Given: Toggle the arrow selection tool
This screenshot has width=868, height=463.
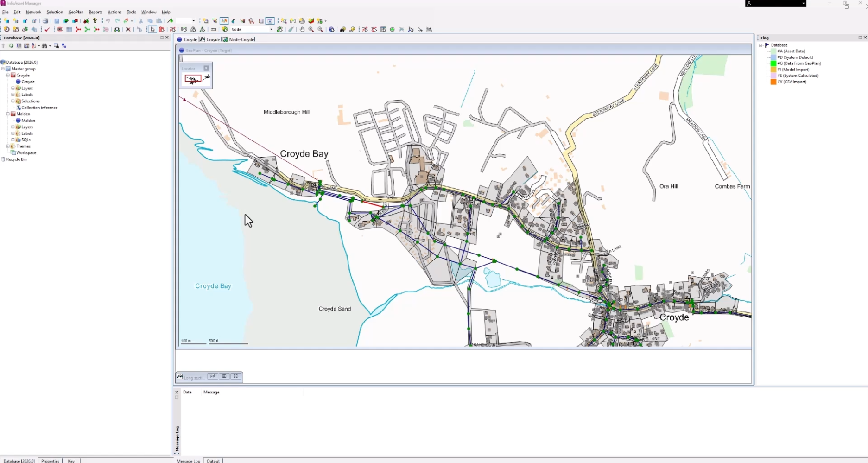Looking at the screenshot, I should 152,29.
